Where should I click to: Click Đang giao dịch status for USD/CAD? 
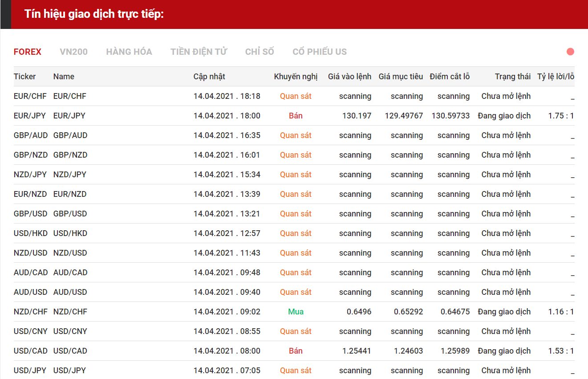[504, 351]
